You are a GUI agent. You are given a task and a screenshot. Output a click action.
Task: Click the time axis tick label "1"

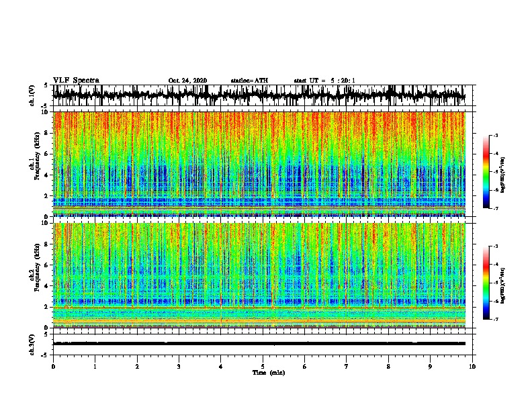(95, 367)
